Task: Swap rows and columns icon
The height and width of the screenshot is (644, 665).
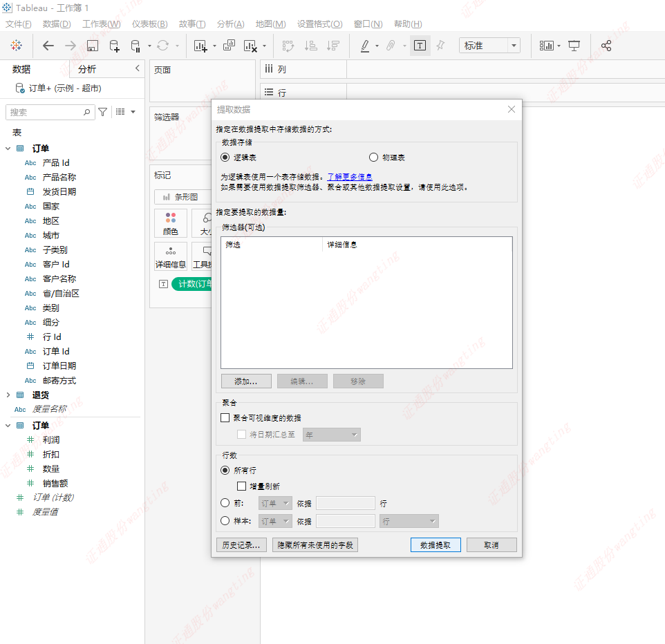Action: 288,46
